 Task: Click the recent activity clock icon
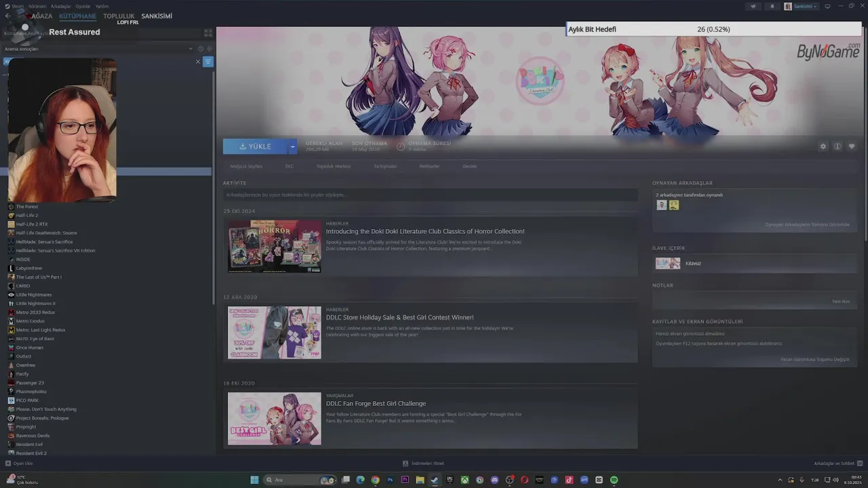tap(201, 49)
